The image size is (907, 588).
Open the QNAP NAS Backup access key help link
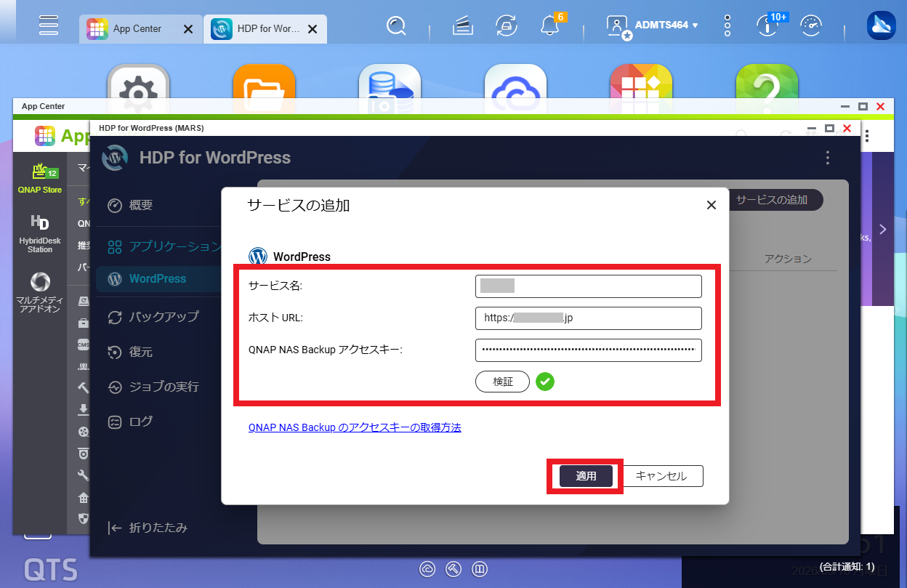pyautogui.click(x=355, y=427)
